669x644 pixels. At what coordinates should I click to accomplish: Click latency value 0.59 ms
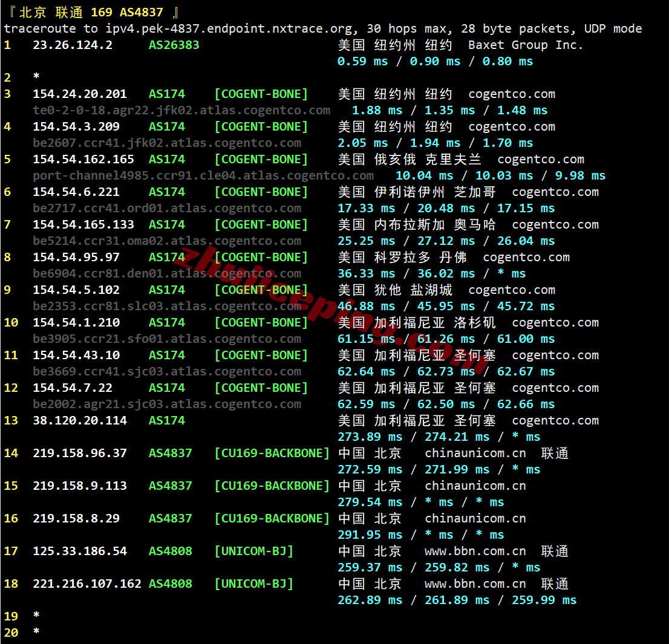tap(363, 62)
